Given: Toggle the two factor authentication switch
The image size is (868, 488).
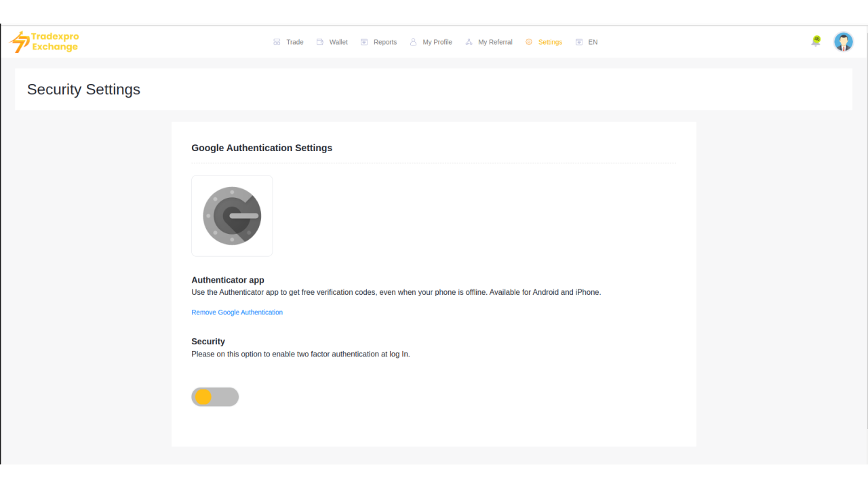Looking at the screenshot, I should coord(215,397).
